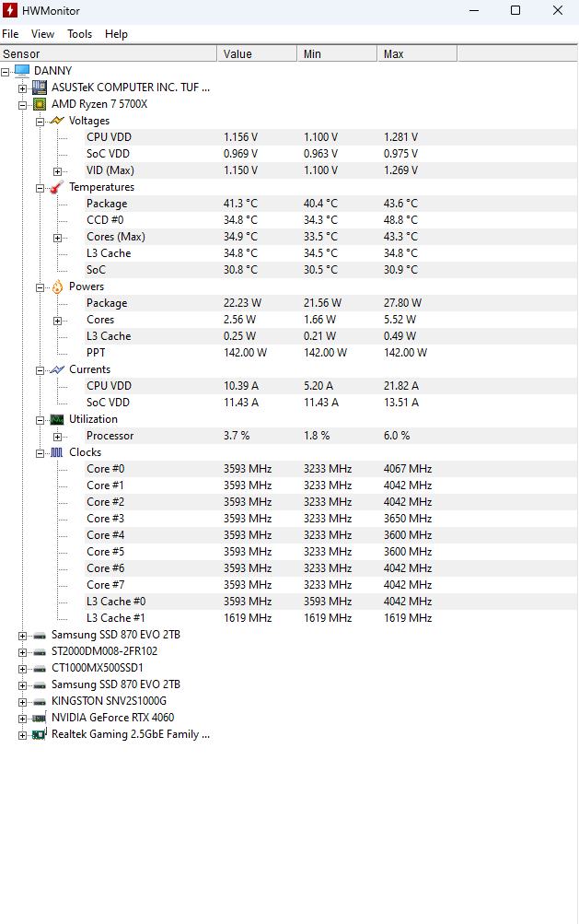Click the Realtek Gaming network adapter icon
Image resolution: width=579 pixels, height=924 pixels.
(x=40, y=734)
